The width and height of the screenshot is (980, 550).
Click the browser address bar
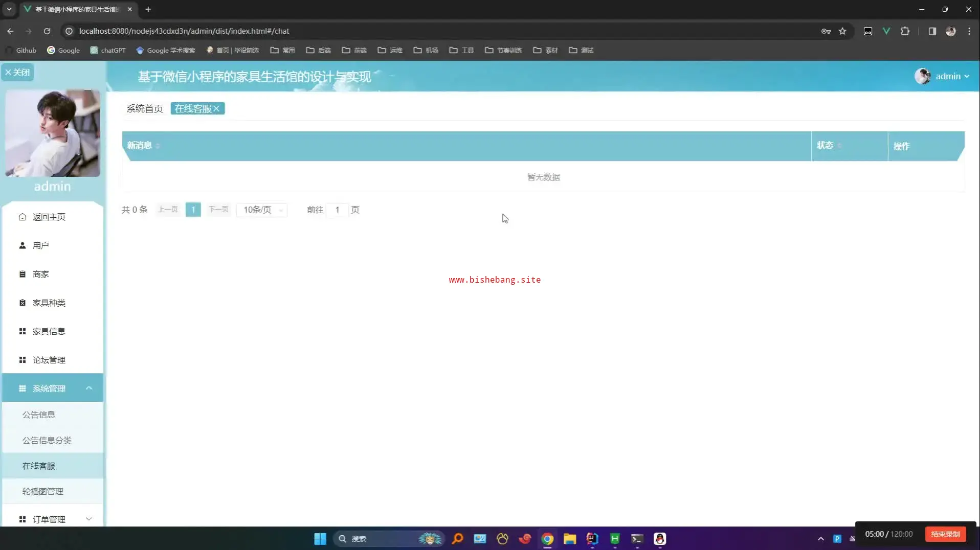point(440,31)
